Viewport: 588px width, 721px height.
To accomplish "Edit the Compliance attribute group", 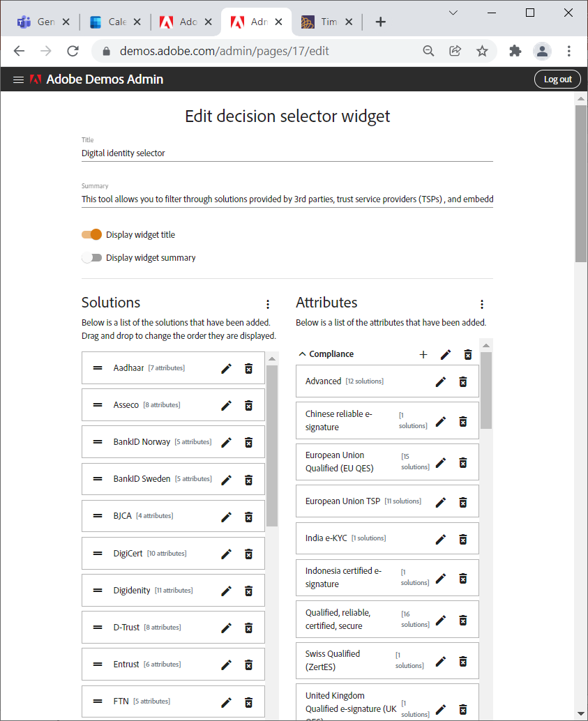I will pyautogui.click(x=446, y=354).
